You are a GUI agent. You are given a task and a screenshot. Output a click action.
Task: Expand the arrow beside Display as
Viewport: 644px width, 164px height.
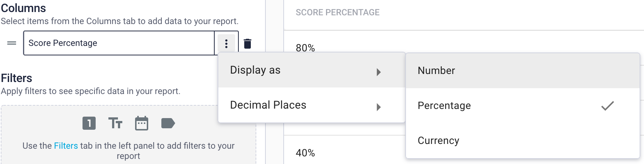379,72
